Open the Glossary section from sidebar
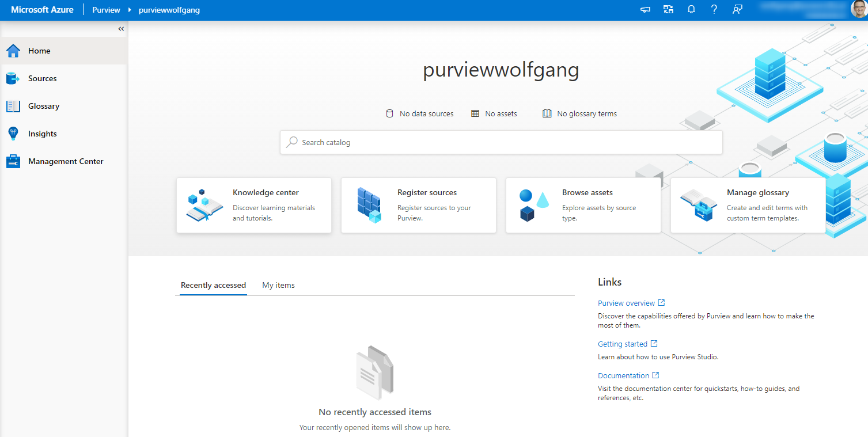 pos(44,106)
